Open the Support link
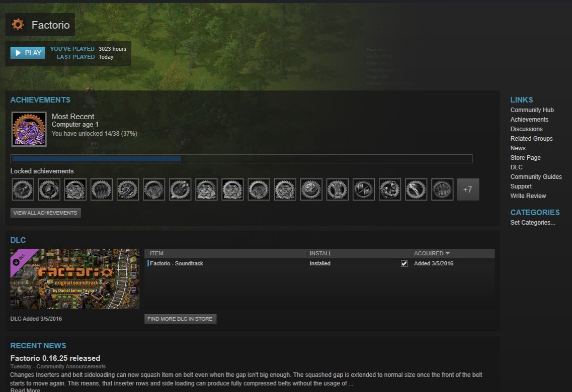The image size is (572, 392). 521,186
